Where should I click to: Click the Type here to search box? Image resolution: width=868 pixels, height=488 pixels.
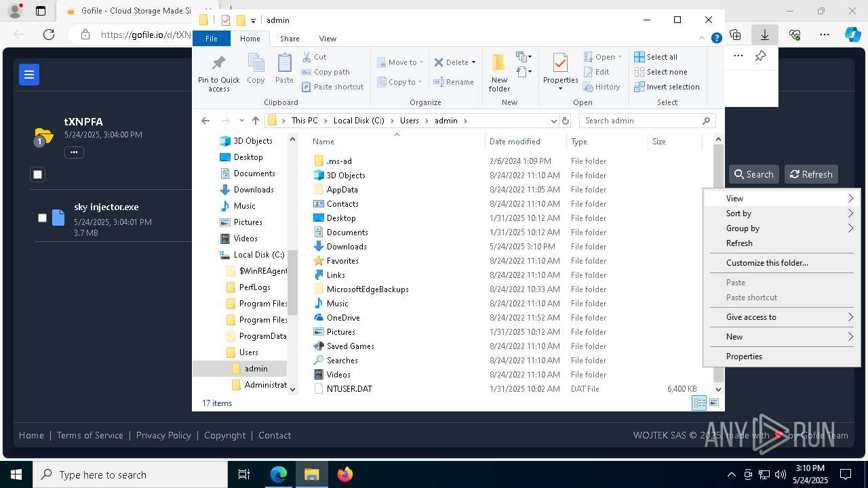tap(130, 474)
